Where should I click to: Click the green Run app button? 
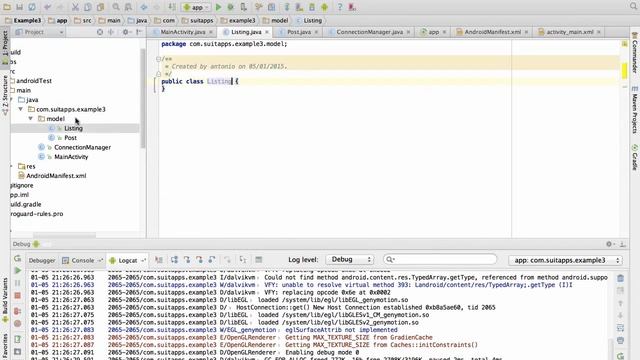click(218, 7)
